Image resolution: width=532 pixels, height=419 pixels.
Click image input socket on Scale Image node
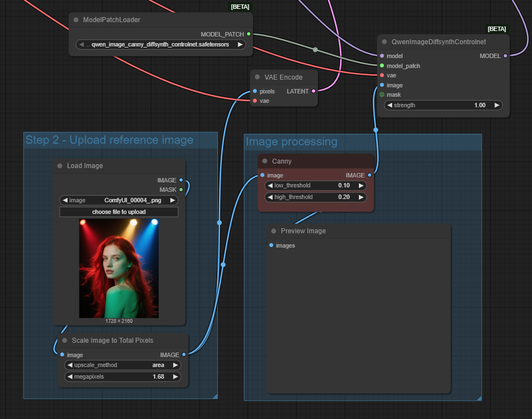coord(62,354)
